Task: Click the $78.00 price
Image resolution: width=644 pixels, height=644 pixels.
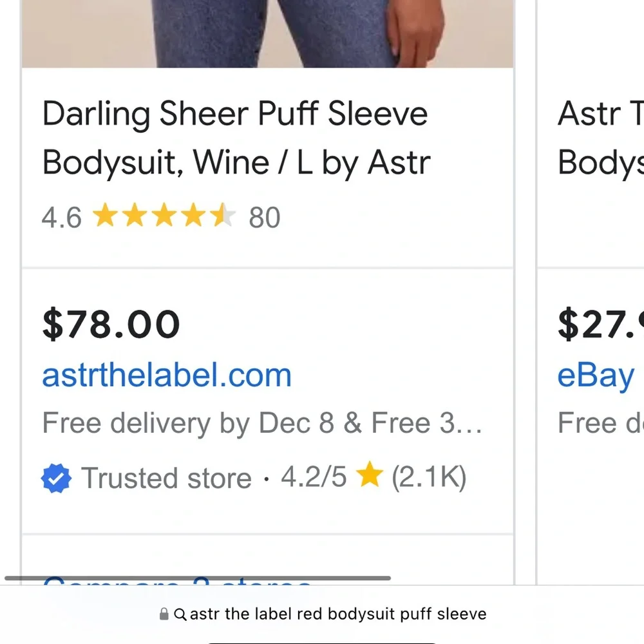Action: pos(111,325)
